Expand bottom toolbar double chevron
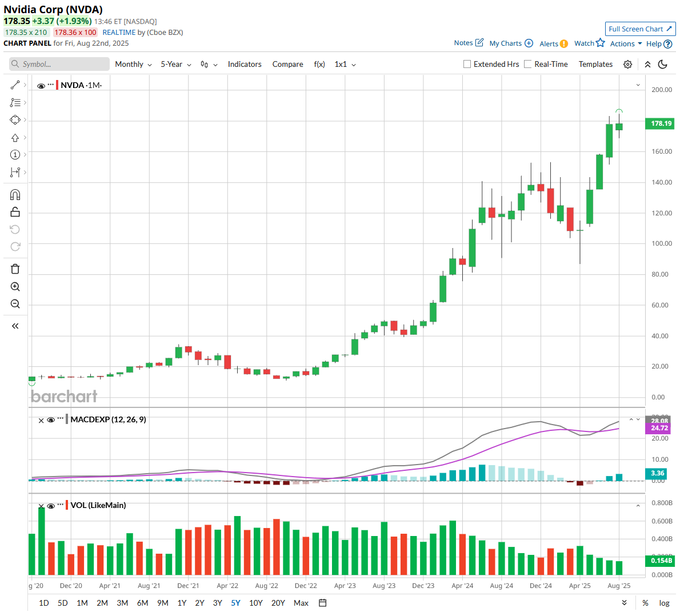Viewport: 680px width, 616px height. click(x=624, y=602)
